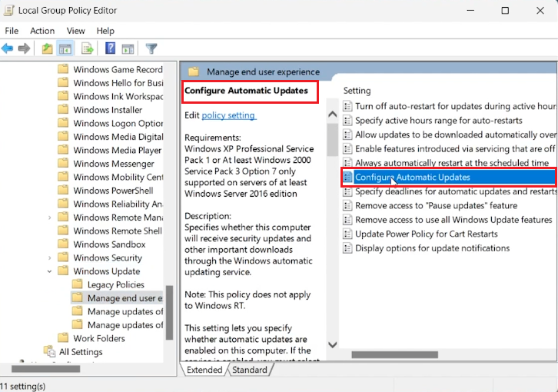
Task: Open the View menu
Action: [x=75, y=31]
